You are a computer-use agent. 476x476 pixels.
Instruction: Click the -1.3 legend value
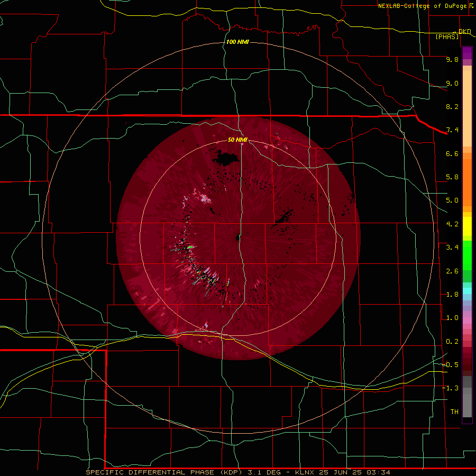451,388
